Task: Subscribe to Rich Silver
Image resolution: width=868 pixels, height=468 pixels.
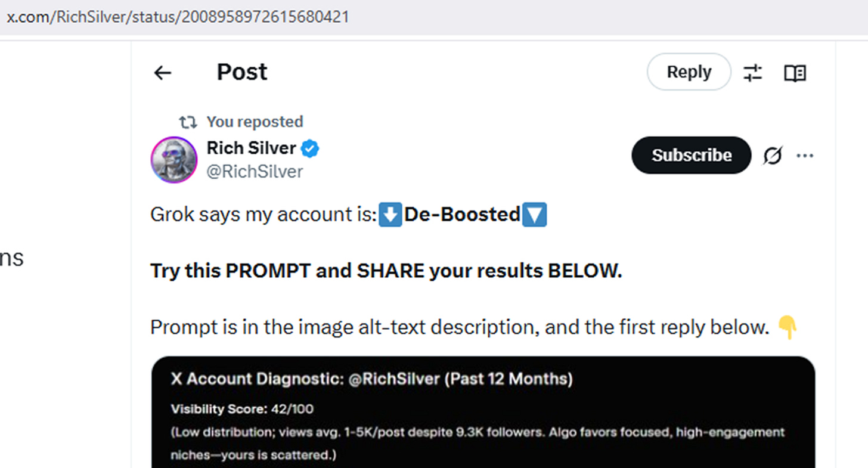Action: [691, 155]
